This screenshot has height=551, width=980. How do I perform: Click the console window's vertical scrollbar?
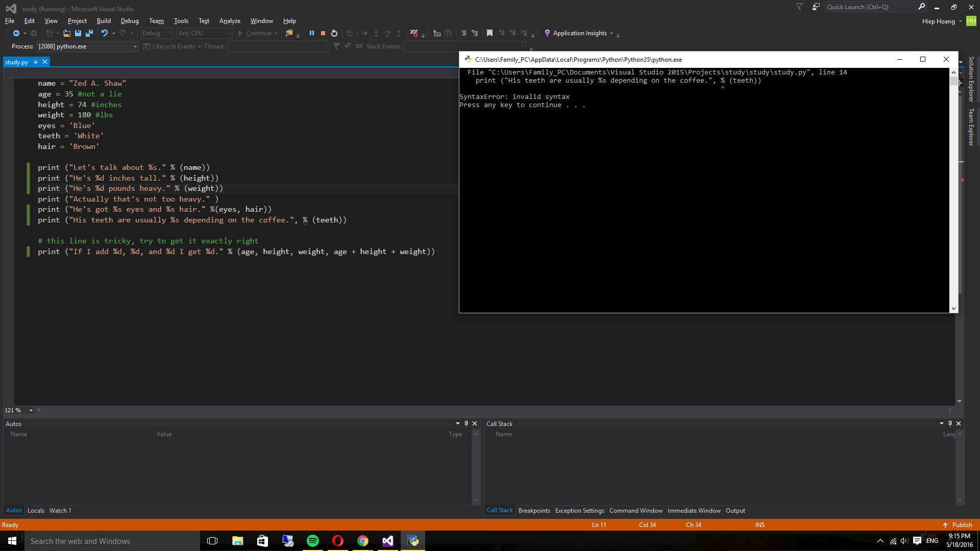[x=953, y=194]
